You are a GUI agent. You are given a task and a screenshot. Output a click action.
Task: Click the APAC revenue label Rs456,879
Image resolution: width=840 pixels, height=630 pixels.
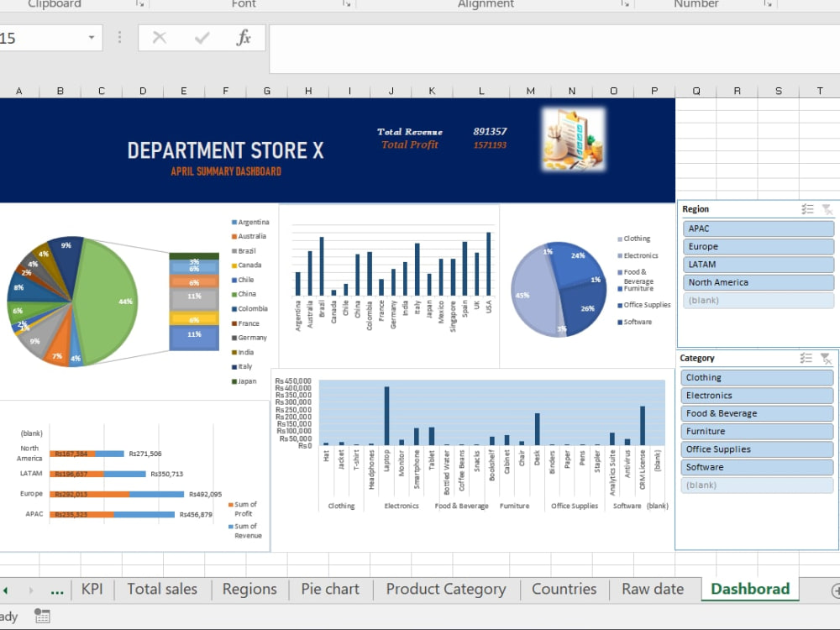[x=196, y=515]
